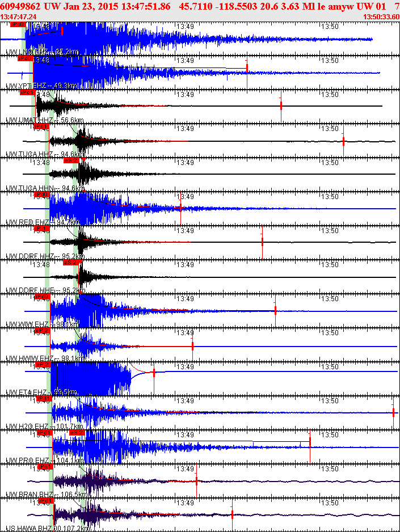Select the eS 2 pick flag on the DDRF HHE trace
This screenshot has height=532, width=400.
[71, 263]
